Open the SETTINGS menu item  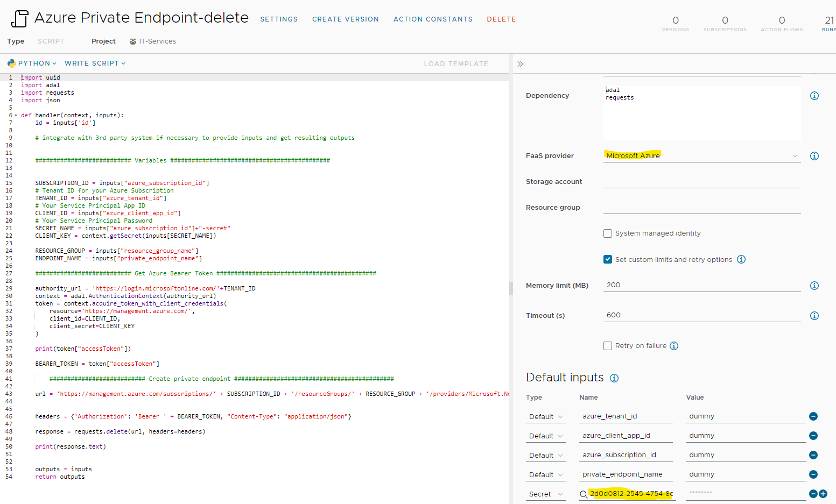point(279,19)
